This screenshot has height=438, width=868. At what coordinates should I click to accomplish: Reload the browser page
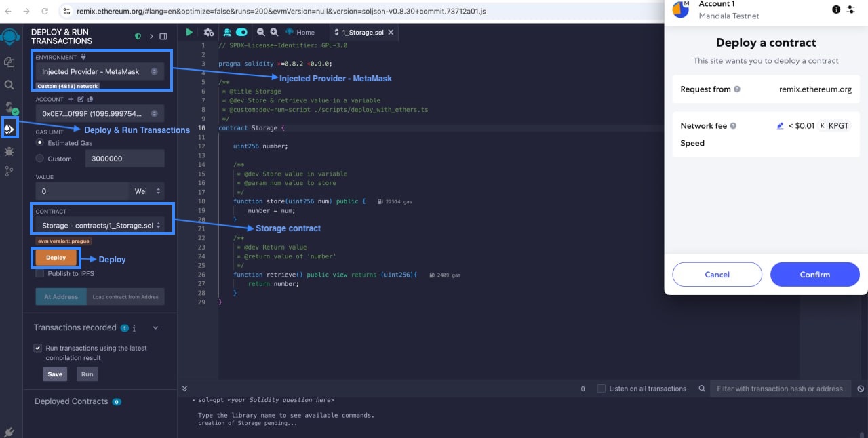click(45, 12)
